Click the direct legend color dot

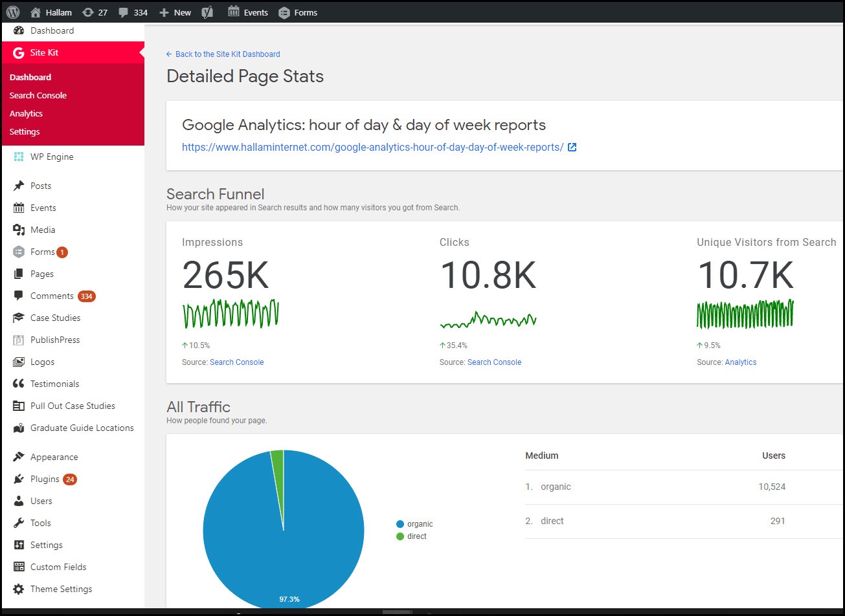(400, 536)
